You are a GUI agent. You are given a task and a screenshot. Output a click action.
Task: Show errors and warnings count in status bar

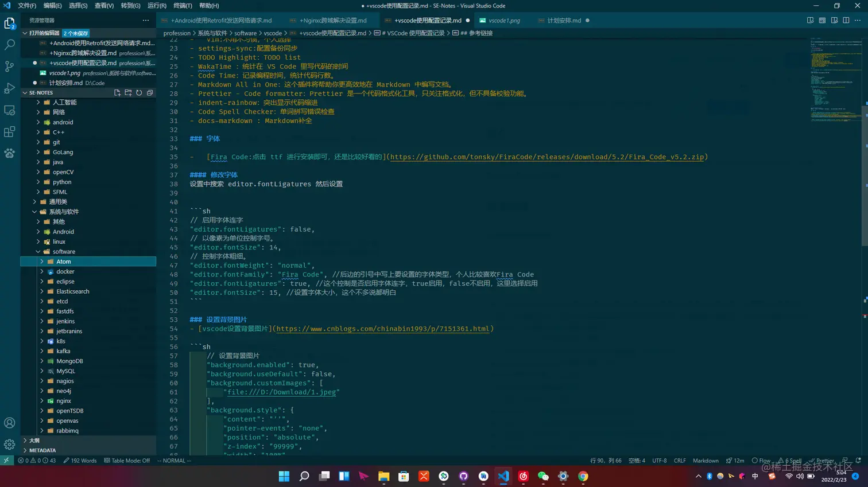coord(37,461)
